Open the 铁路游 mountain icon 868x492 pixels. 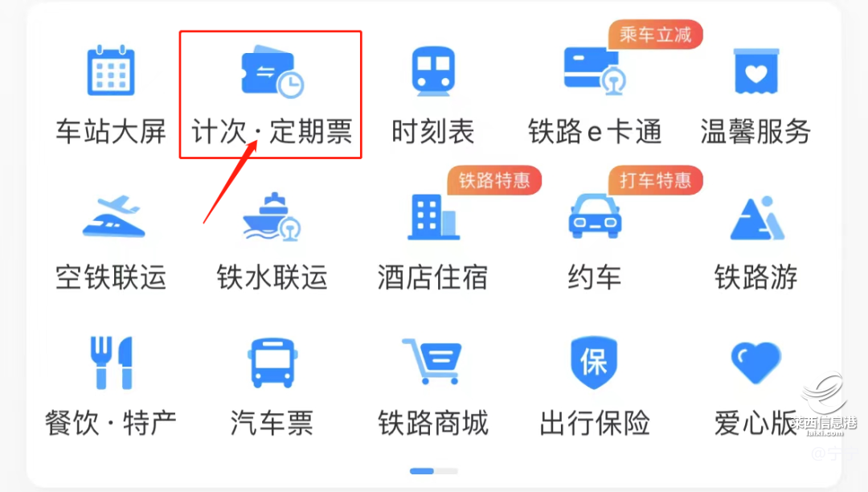pyautogui.click(x=757, y=218)
